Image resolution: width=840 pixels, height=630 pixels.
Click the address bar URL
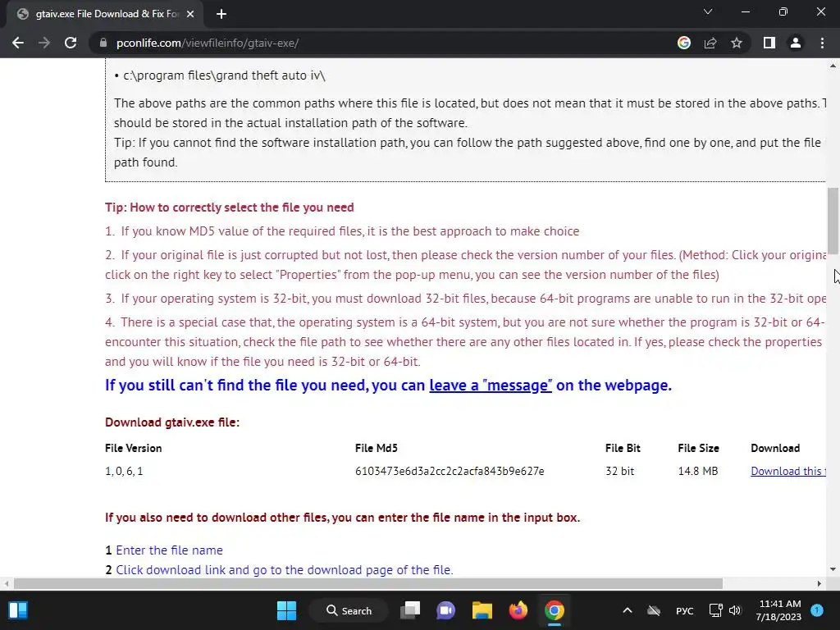point(208,43)
